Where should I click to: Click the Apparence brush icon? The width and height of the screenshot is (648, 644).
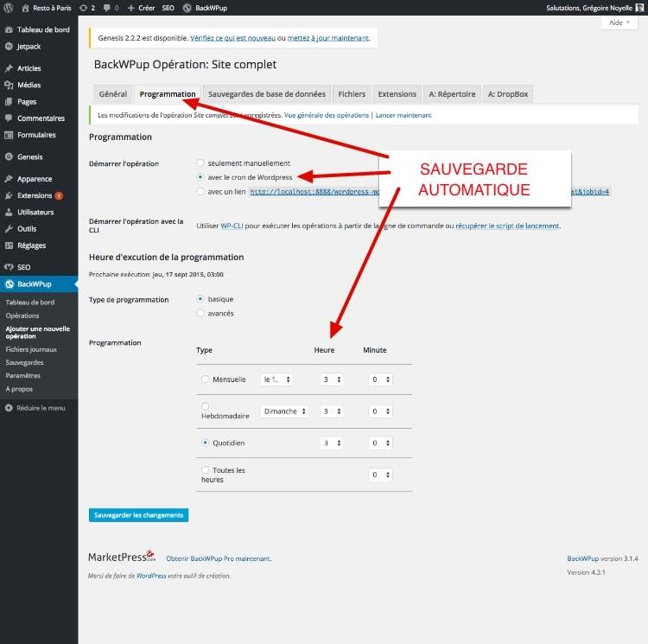[9, 179]
